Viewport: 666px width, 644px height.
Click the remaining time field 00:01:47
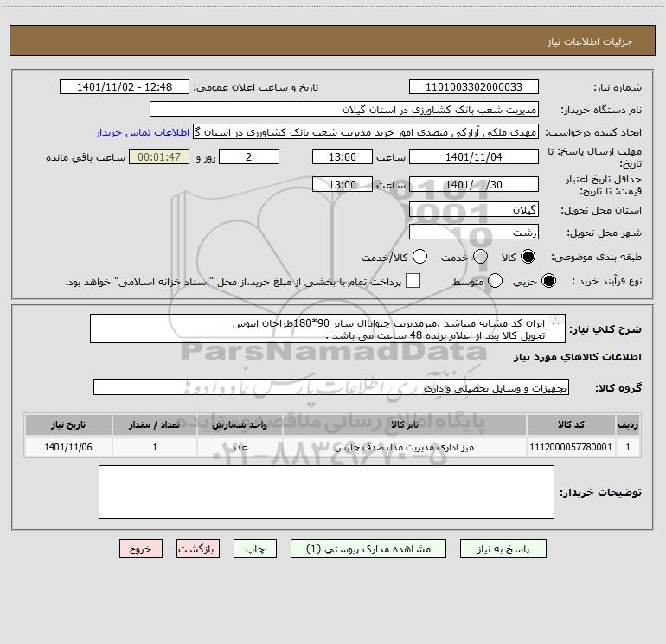click(159, 156)
